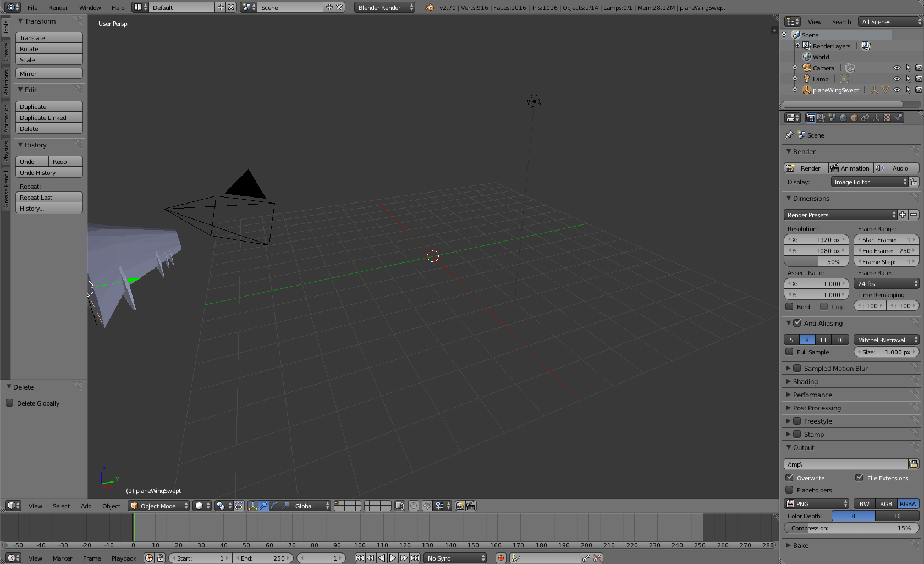
Task: Switch to the Create tab in tool shelf
Action: tap(6, 52)
